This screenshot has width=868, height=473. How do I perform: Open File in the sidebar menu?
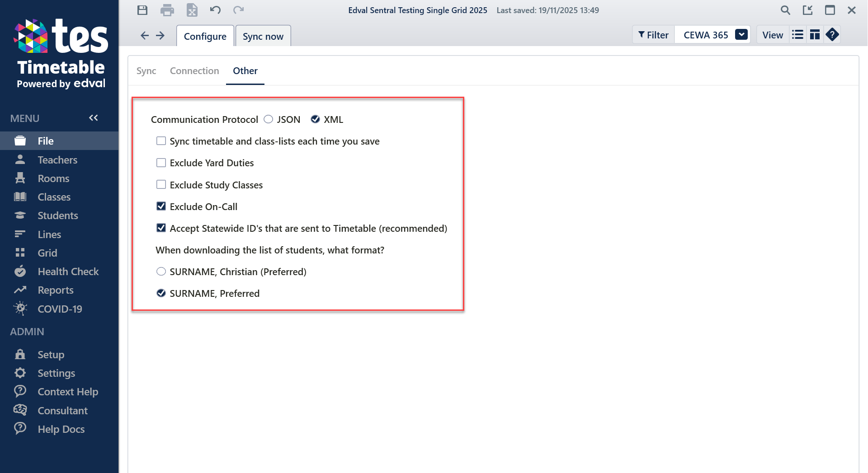click(59, 141)
